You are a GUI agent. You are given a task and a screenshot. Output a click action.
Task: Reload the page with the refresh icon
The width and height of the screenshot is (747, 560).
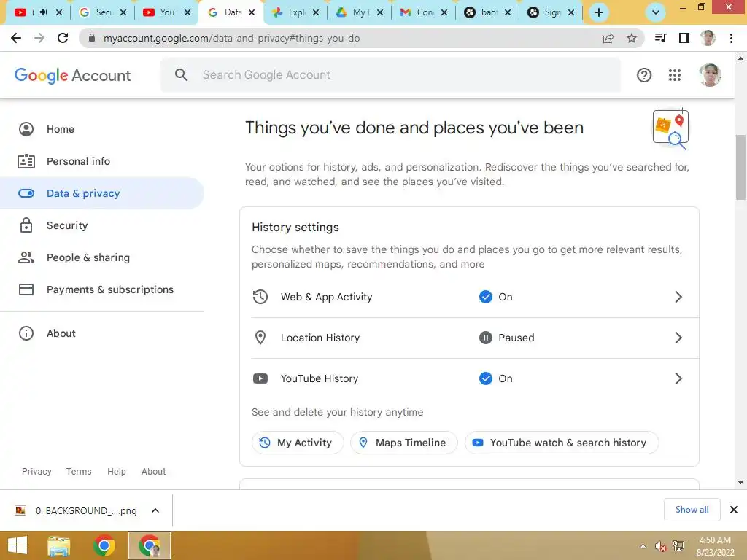tap(63, 38)
